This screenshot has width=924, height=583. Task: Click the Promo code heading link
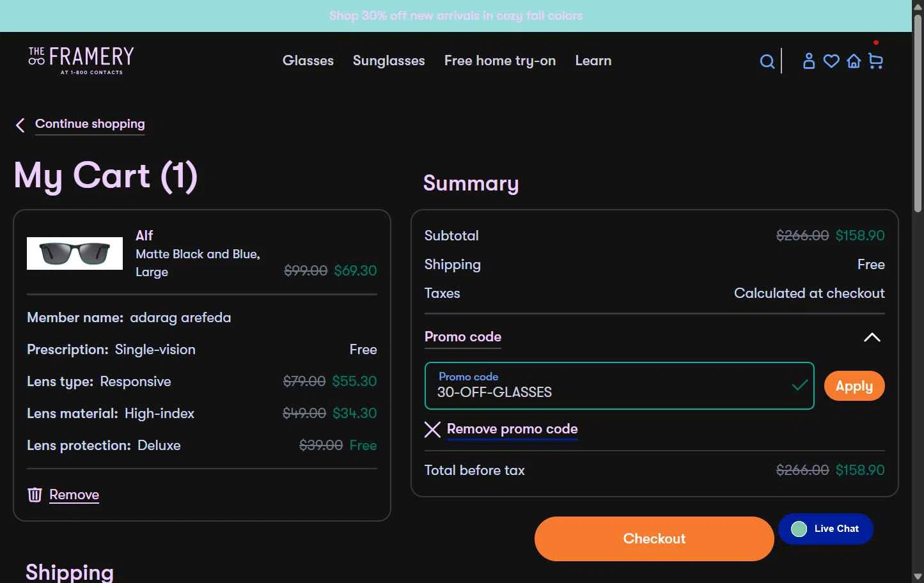(x=463, y=337)
